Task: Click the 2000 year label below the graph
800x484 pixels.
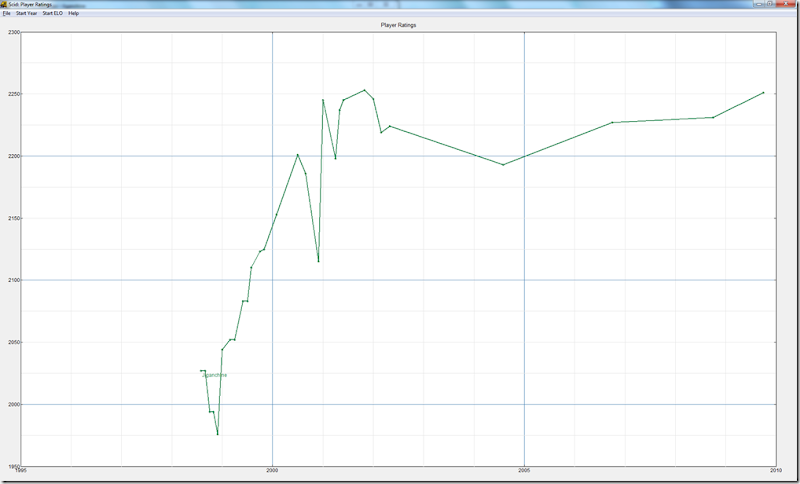Action: [x=272, y=471]
